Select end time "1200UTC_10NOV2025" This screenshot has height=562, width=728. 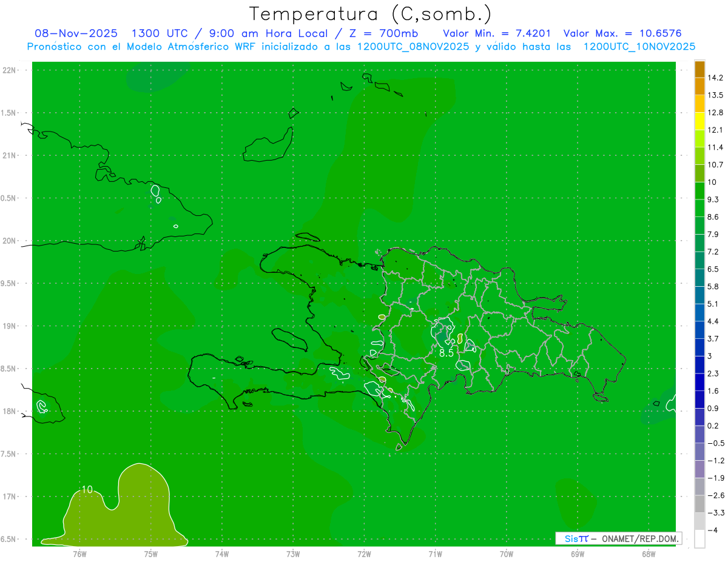pos(639,47)
